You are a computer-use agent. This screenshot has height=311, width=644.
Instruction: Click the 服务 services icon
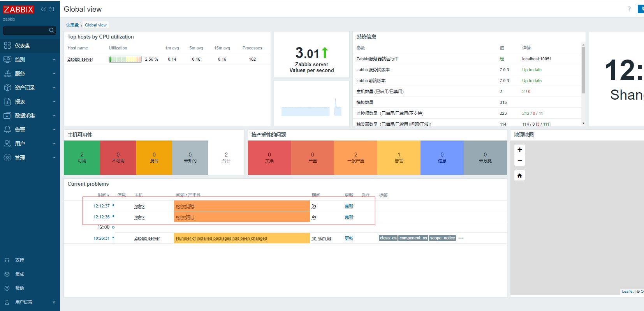tap(7, 74)
